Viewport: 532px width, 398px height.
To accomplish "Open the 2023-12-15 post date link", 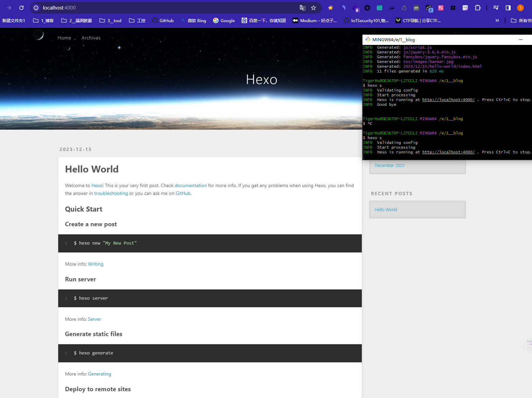I will click(x=76, y=149).
